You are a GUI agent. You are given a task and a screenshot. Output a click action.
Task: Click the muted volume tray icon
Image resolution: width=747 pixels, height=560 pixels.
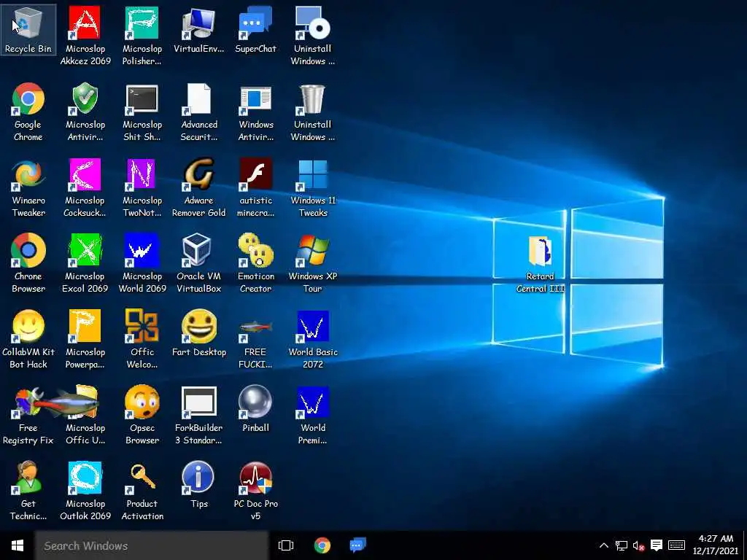coord(638,545)
